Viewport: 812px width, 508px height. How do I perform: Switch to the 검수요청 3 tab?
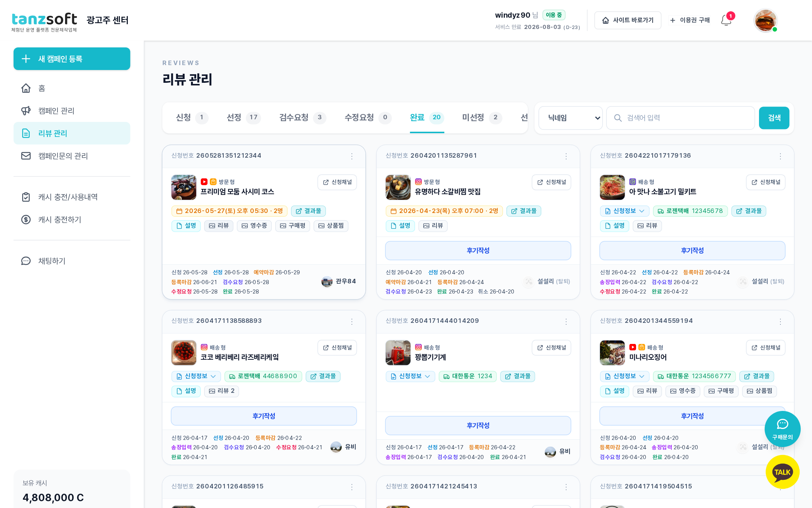pyautogui.click(x=303, y=117)
